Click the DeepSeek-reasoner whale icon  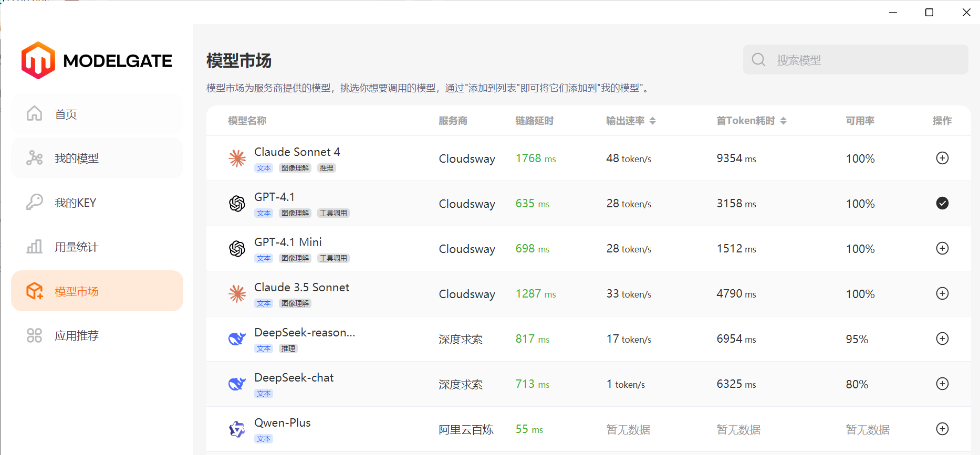pos(237,339)
